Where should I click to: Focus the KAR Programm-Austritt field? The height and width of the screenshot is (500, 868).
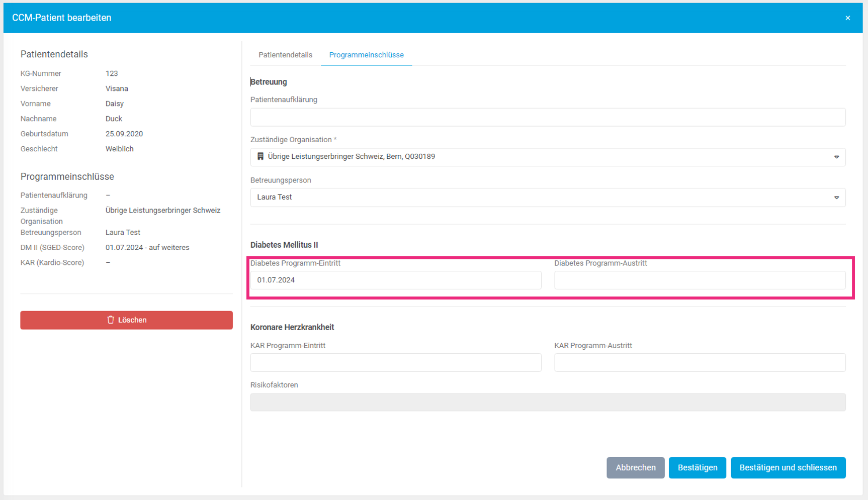(x=699, y=363)
